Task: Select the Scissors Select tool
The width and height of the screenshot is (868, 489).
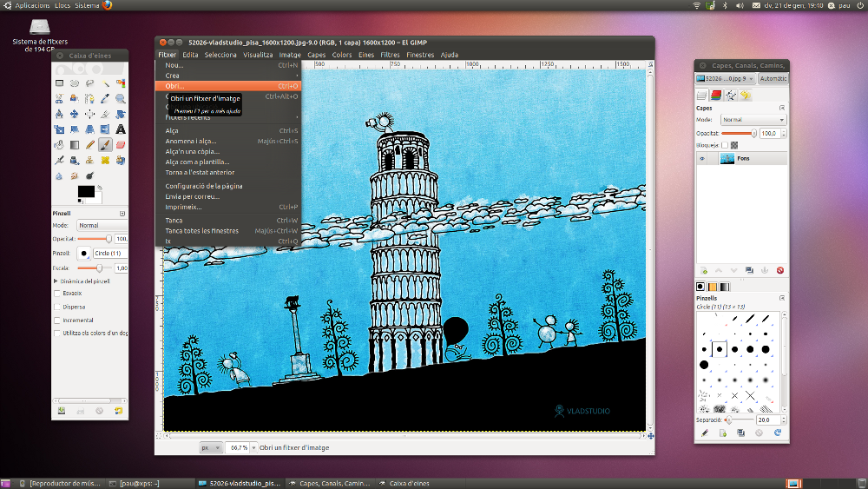Action: point(59,98)
